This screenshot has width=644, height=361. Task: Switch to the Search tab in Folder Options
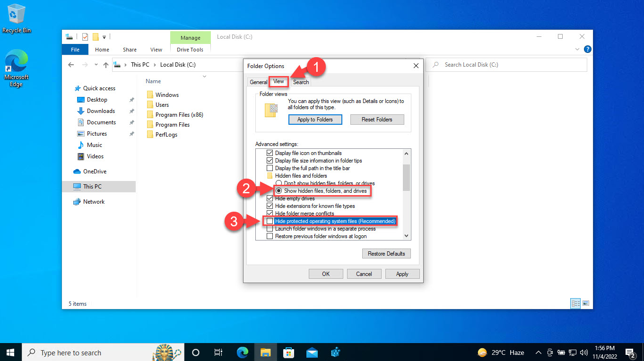[x=301, y=82]
